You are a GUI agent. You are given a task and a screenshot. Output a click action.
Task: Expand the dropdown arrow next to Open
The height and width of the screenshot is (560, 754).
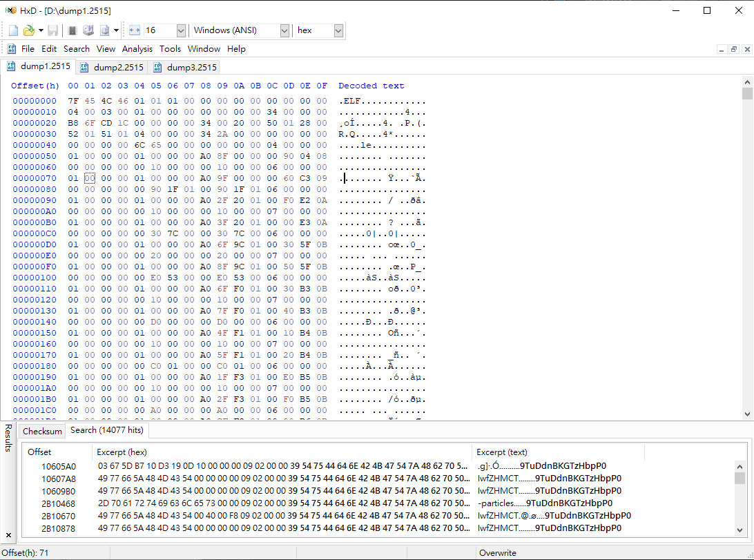[40, 30]
